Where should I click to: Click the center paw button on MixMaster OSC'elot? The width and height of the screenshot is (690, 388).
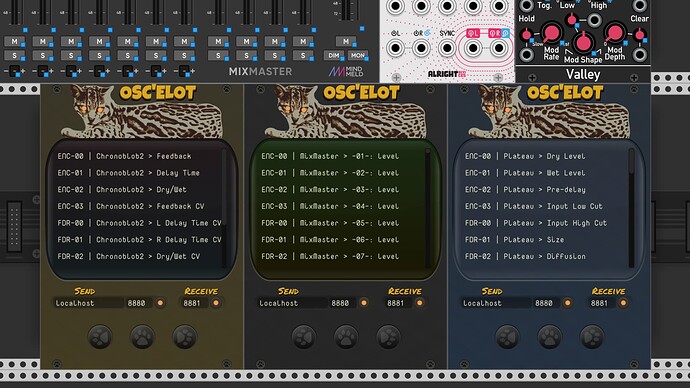pos(346,337)
